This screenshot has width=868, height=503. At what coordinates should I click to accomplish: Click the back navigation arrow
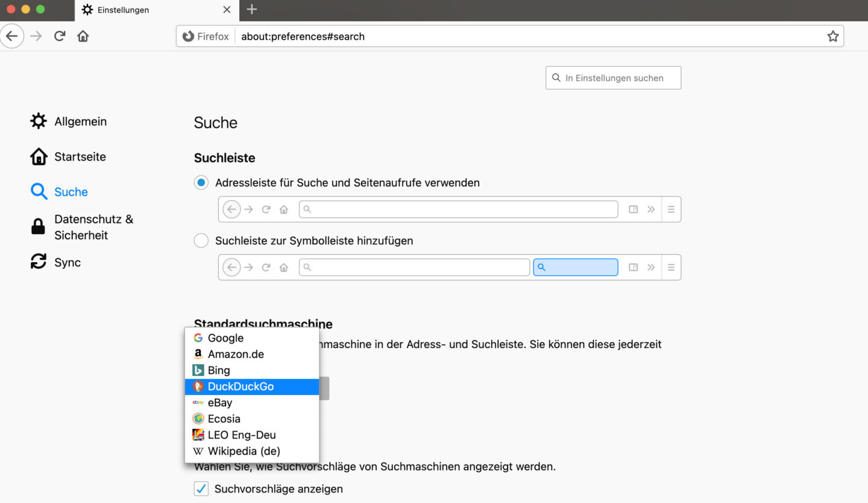click(12, 36)
